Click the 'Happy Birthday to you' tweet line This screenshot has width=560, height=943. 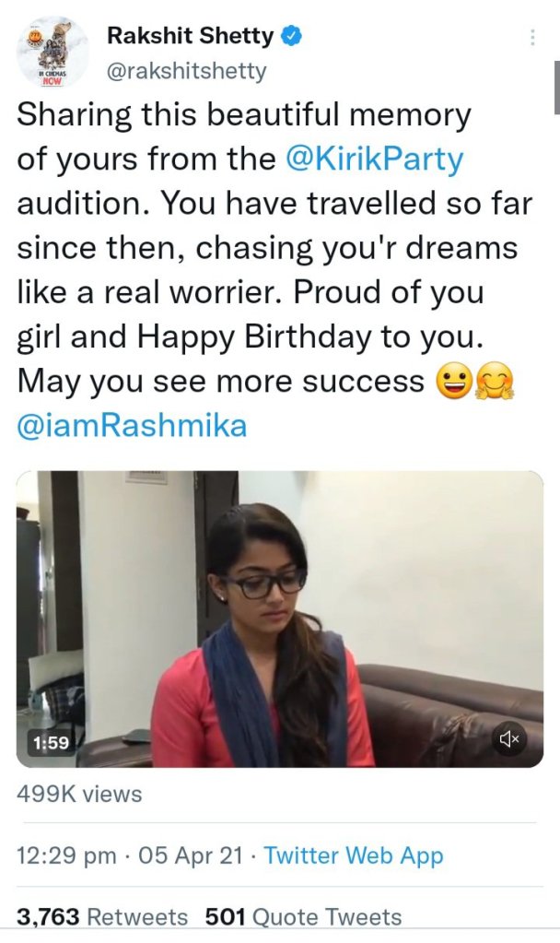tap(309, 338)
